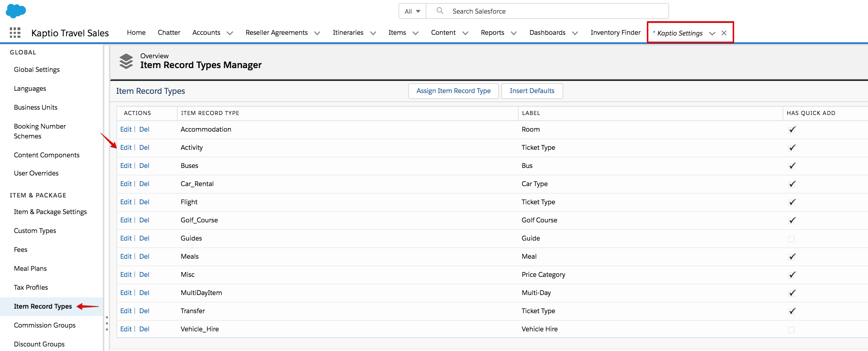The height and width of the screenshot is (351, 868).
Task: Enable Has Quick Add for Vehicle_Hire
Action: pos(791,330)
